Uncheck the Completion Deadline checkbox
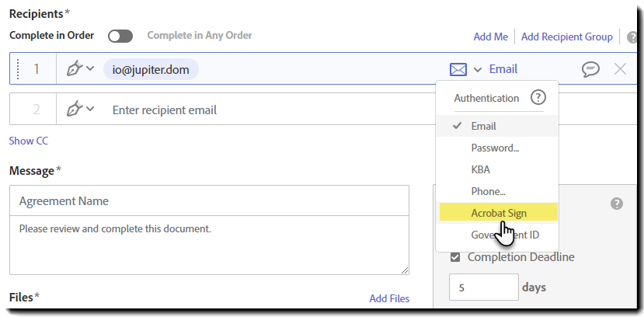Viewport: 644px width, 317px height. (454, 257)
